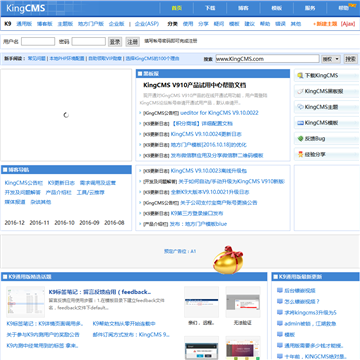
Task: Click the KingCMS主题 sidebar icon
Action: click(x=300, y=107)
